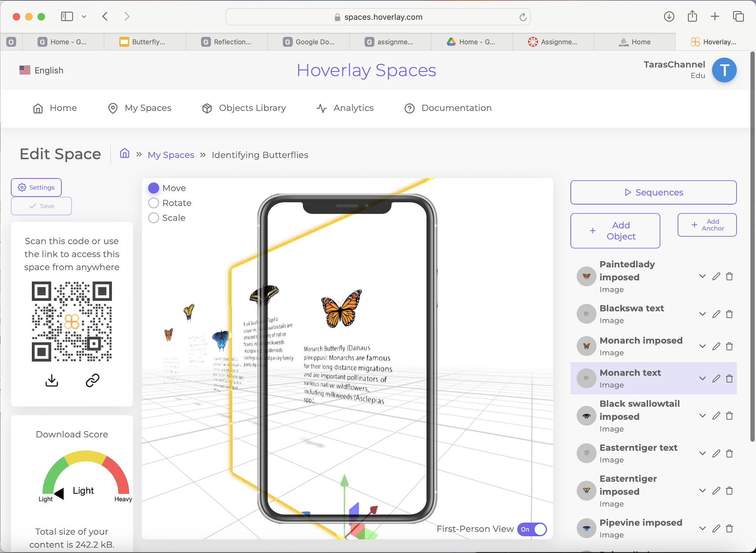Select the Move transform mode
This screenshot has height=553, width=756.
coord(153,188)
